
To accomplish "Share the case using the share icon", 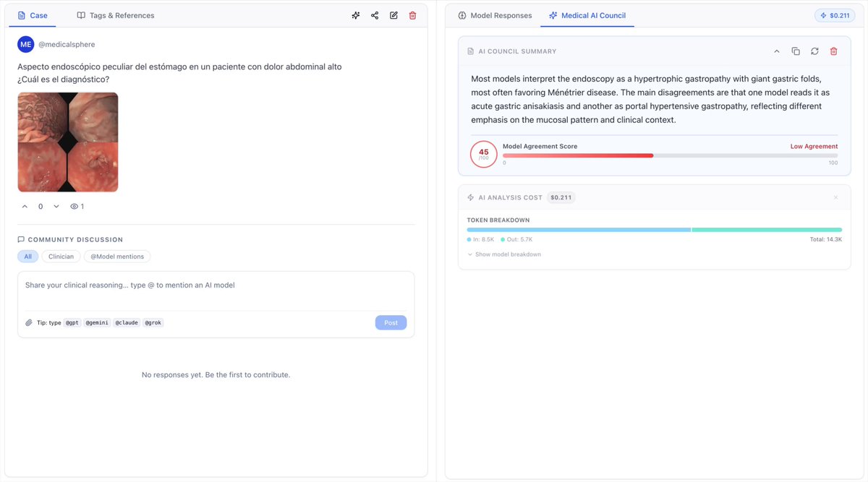I will click(375, 15).
